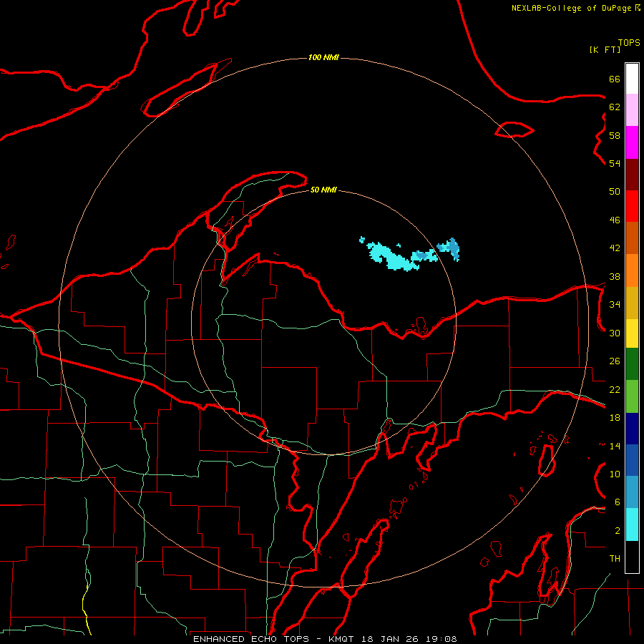Click the 100 NMI range ring label
This screenshot has height=644, width=644.
click(x=323, y=57)
